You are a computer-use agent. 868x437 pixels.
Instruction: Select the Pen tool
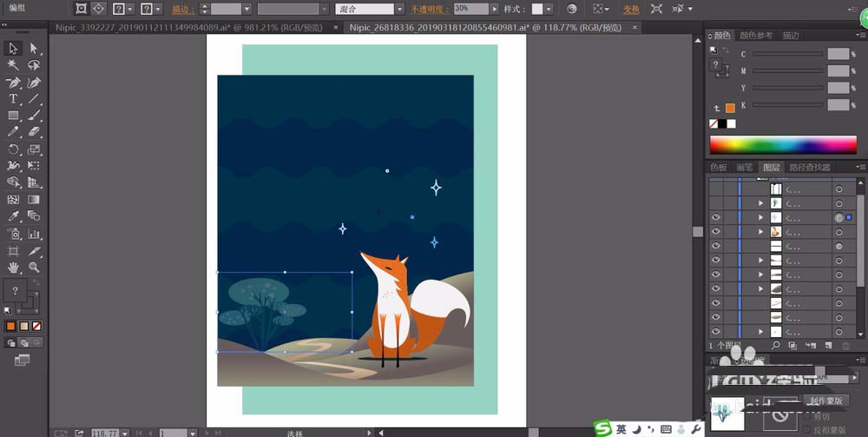pyautogui.click(x=13, y=83)
